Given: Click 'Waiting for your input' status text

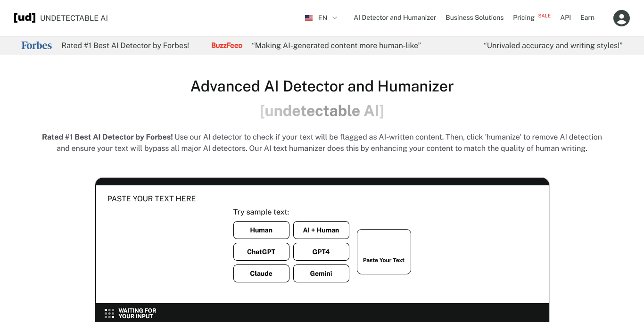Looking at the screenshot, I should 137,314.
